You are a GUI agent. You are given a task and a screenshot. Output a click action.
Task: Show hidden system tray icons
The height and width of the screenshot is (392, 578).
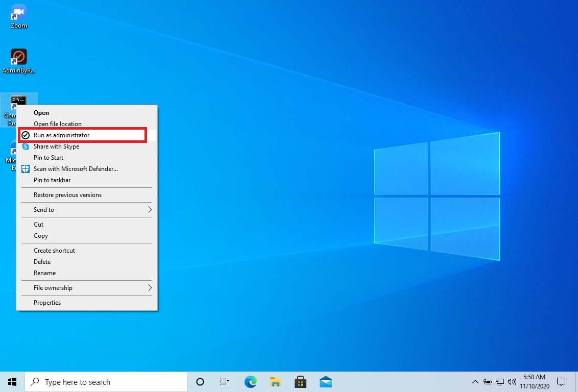pos(475,382)
